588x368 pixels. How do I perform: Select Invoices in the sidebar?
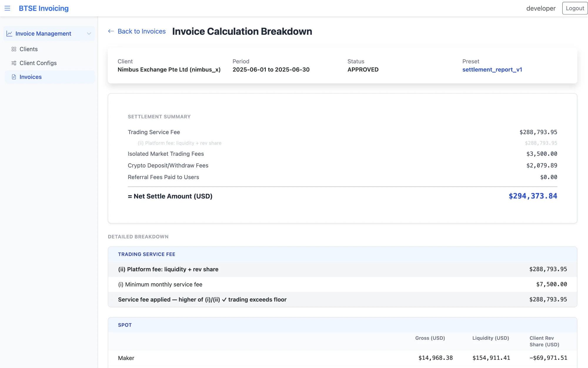tap(50, 77)
